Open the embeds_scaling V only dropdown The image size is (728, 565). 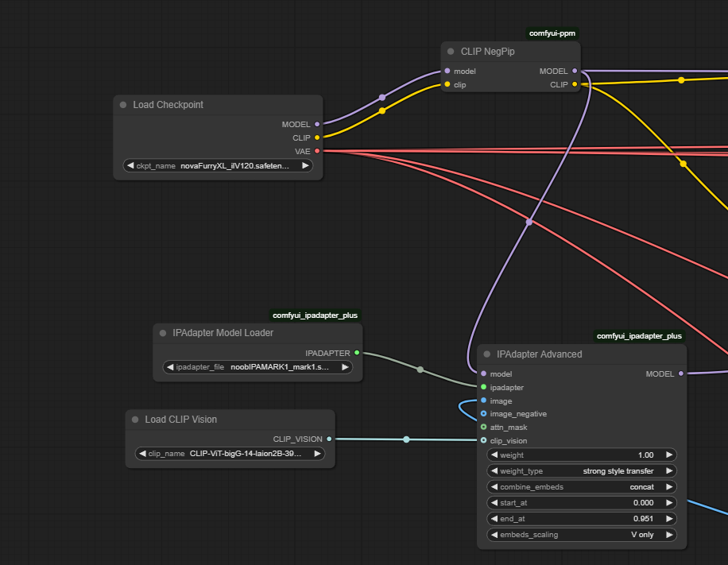click(x=582, y=534)
